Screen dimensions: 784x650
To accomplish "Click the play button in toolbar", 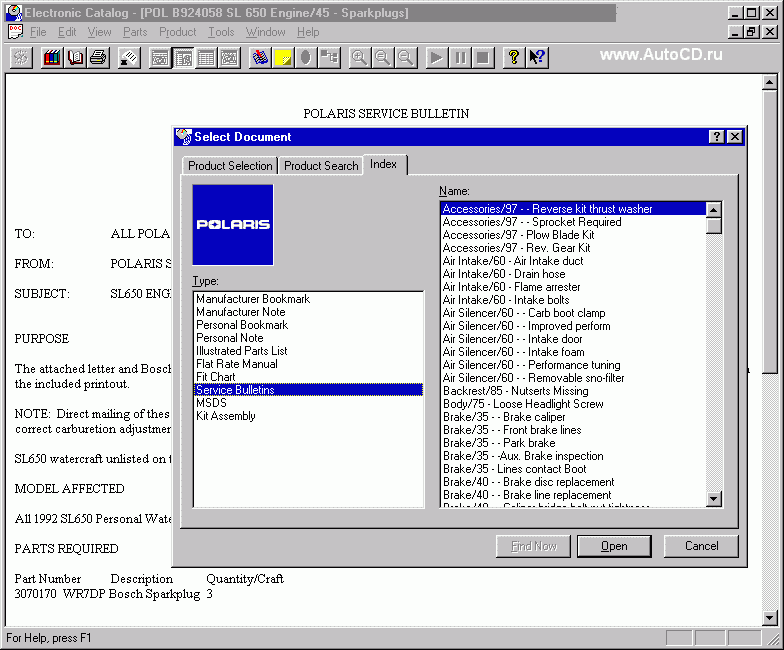I will click(x=436, y=58).
